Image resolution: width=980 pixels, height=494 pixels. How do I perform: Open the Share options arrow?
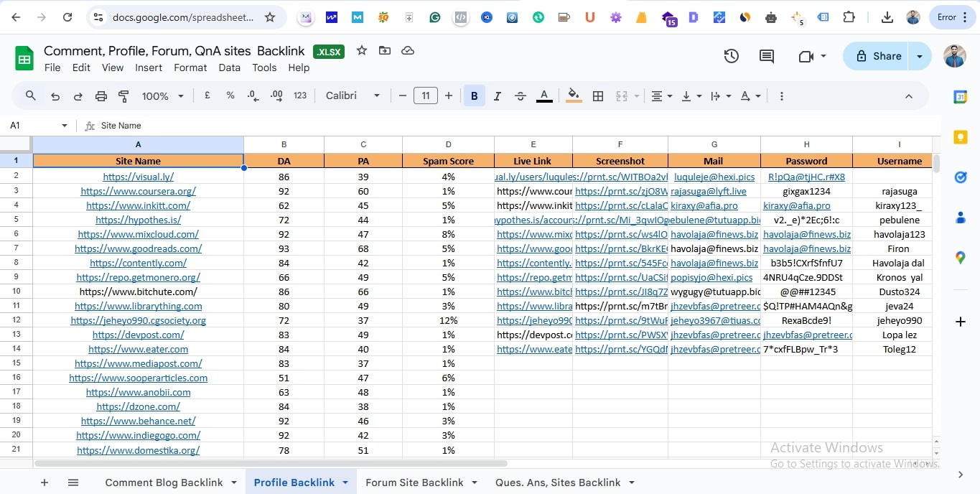[920, 56]
